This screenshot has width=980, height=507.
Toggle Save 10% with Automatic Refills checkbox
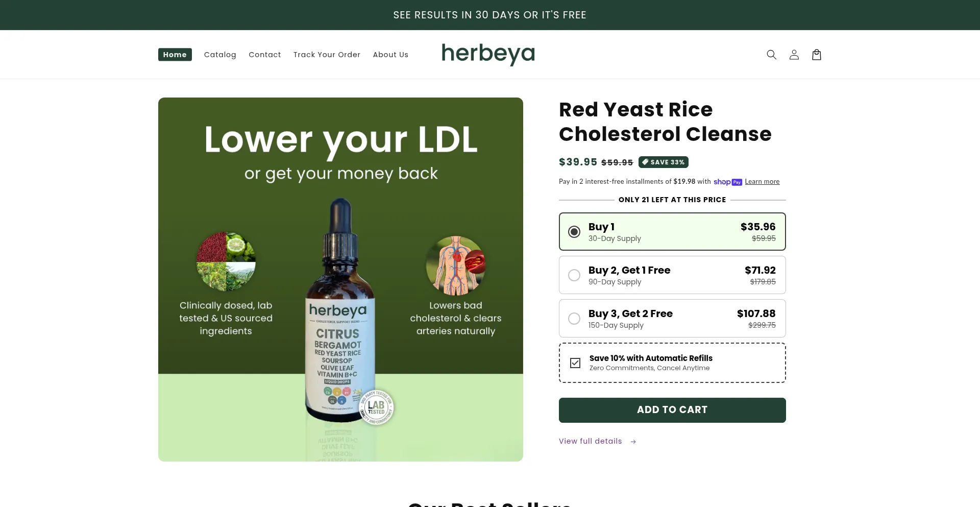[x=575, y=363]
